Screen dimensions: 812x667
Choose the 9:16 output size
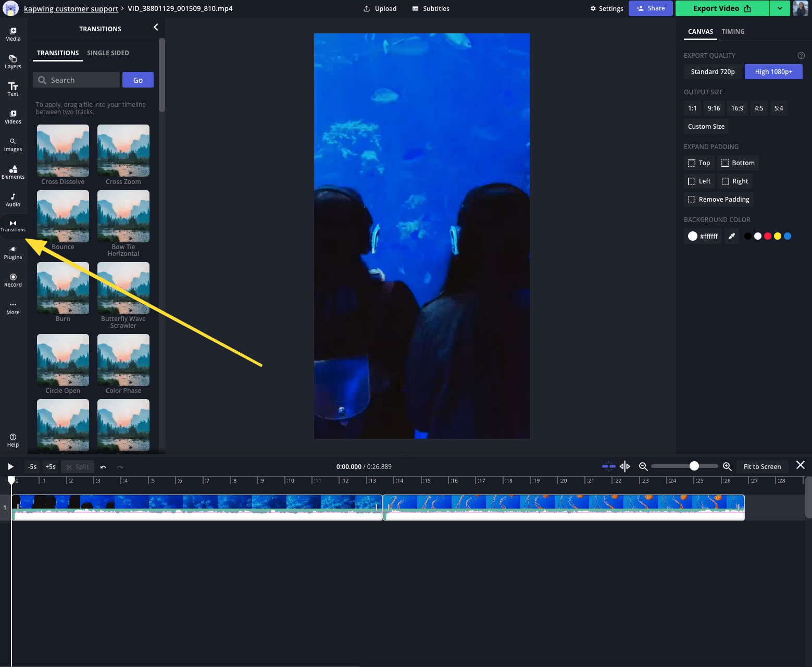(x=714, y=108)
